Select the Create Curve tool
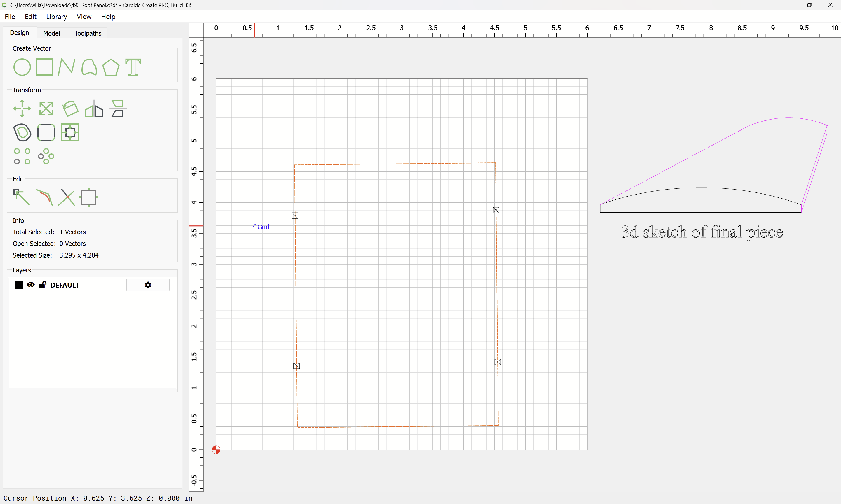The image size is (841, 504). (89, 67)
